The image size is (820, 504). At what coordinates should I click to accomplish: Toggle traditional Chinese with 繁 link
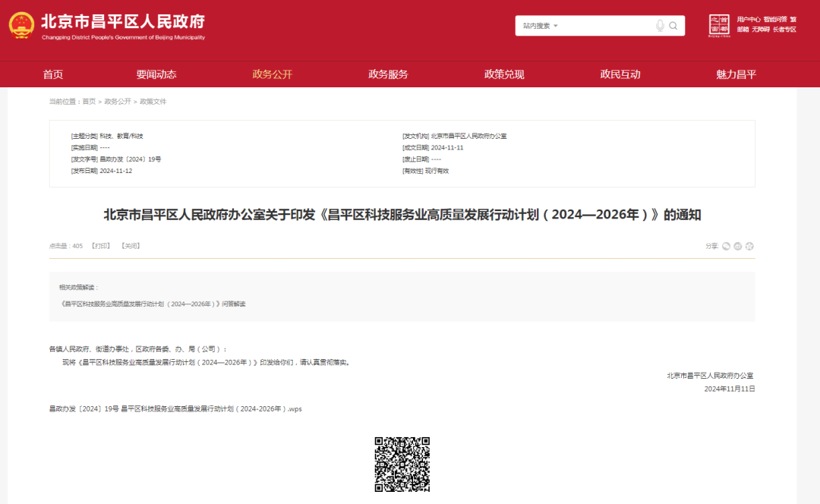coord(793,19)
